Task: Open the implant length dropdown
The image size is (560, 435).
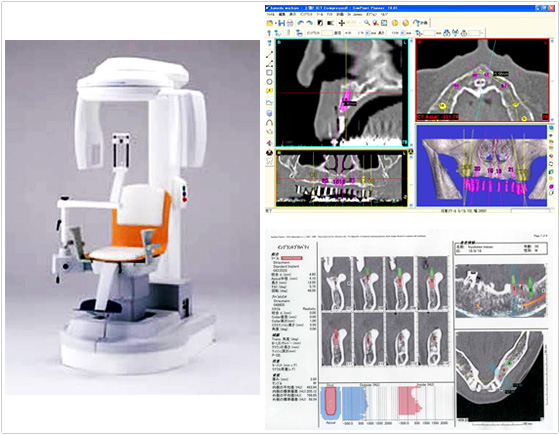Action: (402, 33)
